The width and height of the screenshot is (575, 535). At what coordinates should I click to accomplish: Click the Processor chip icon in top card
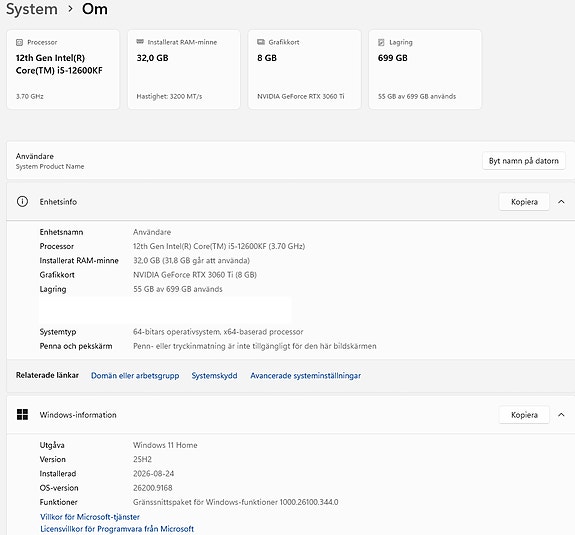click(x=19, y=43)
